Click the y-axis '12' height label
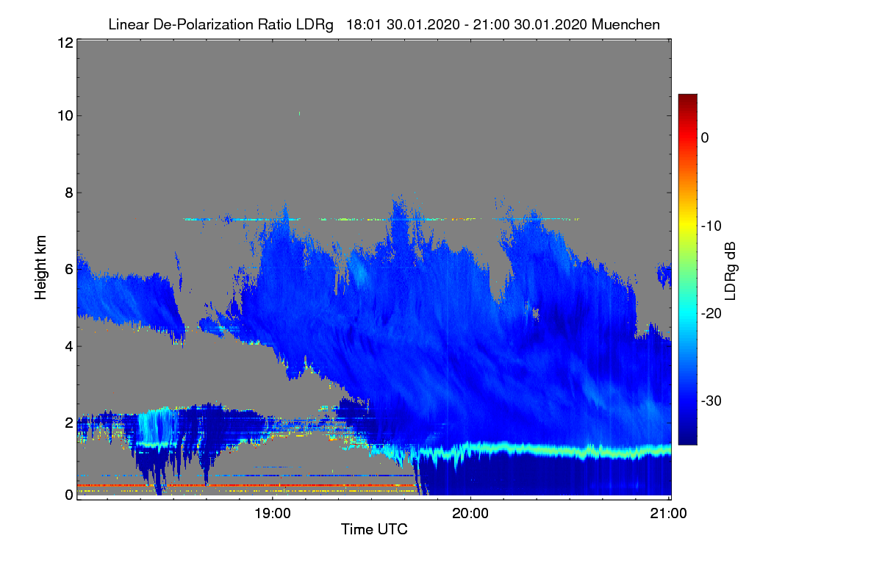 64,43
